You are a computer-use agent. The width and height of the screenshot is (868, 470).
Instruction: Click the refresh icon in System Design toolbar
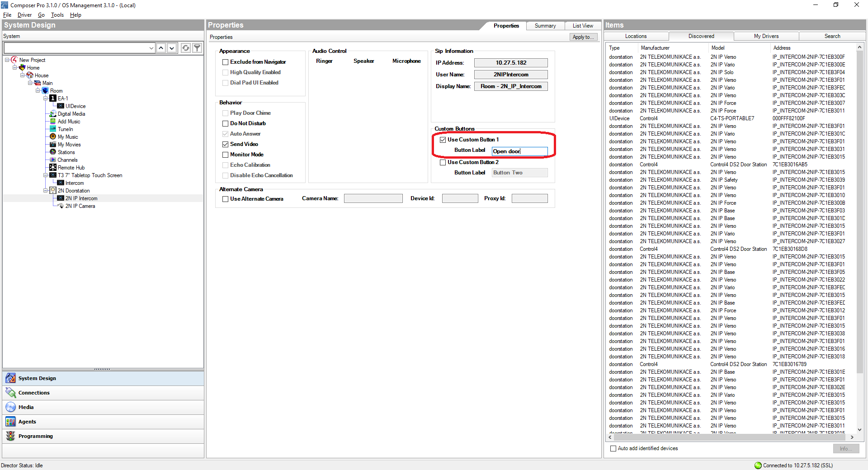pos(185,48)
